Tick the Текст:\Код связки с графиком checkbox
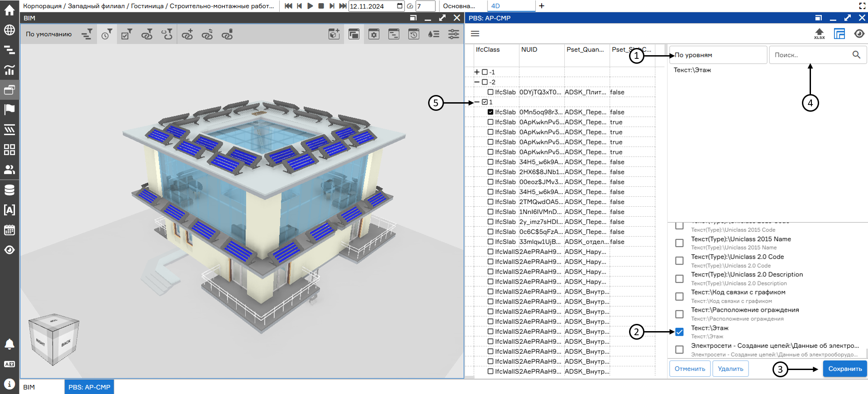 [x=679, y=296]
